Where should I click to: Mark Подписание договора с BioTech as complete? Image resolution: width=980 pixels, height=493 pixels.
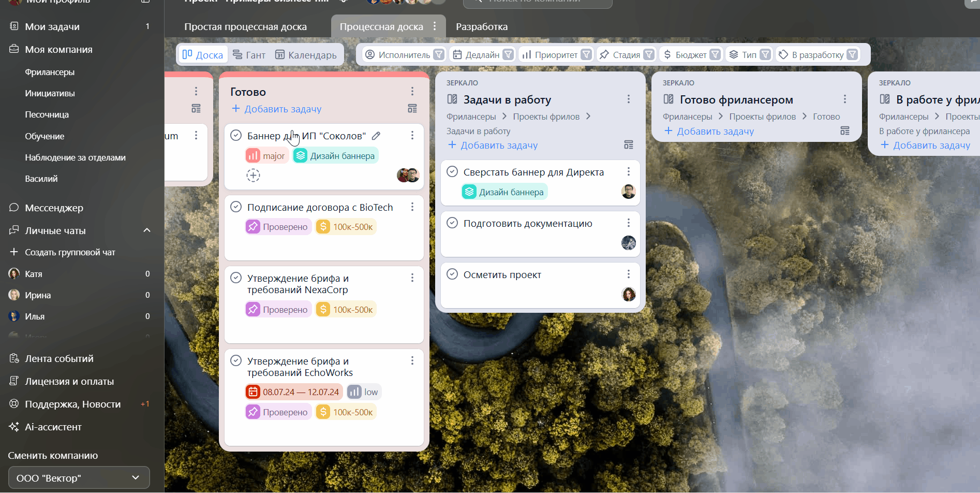(x=236, y=207)
